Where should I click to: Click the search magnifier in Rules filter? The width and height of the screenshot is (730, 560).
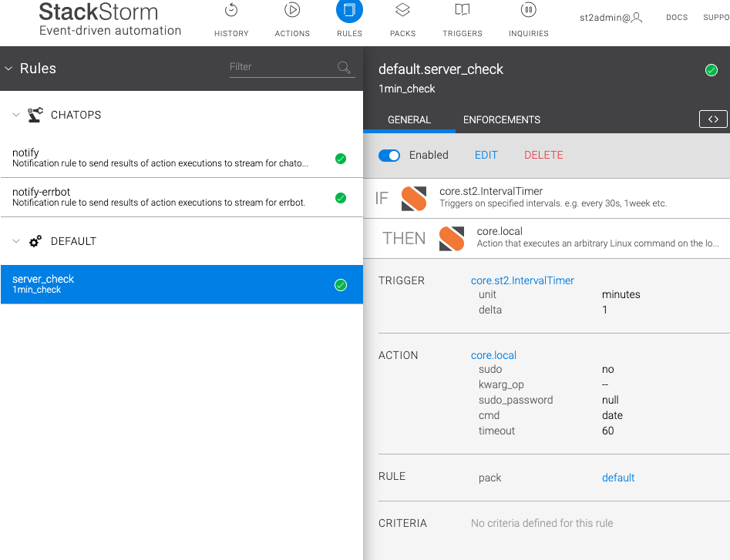[x=344, y=68]
